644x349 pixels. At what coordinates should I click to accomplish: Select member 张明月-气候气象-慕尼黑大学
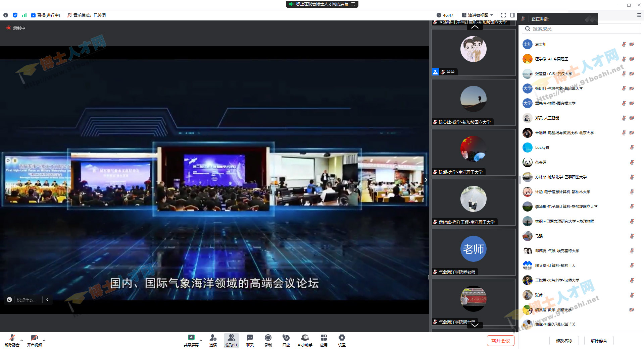581,89
